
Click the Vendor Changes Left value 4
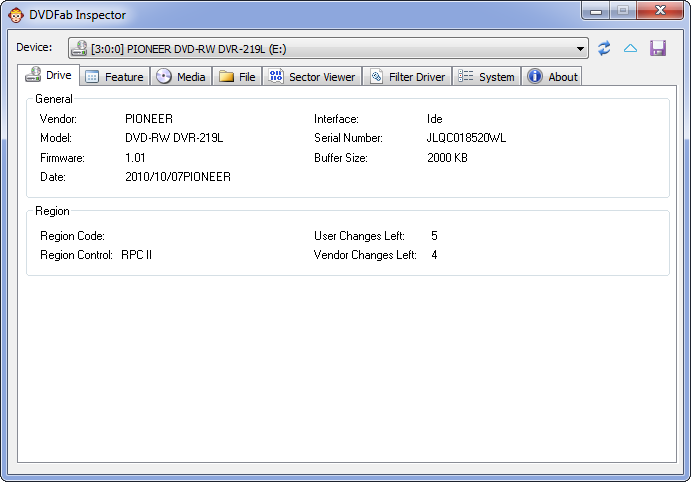click(x=434, y=255)
